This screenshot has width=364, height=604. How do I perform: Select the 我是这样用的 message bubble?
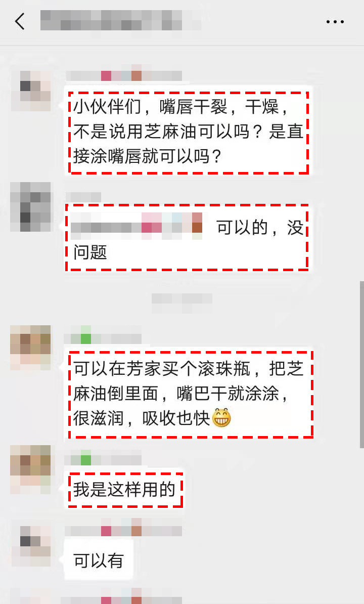125,490
